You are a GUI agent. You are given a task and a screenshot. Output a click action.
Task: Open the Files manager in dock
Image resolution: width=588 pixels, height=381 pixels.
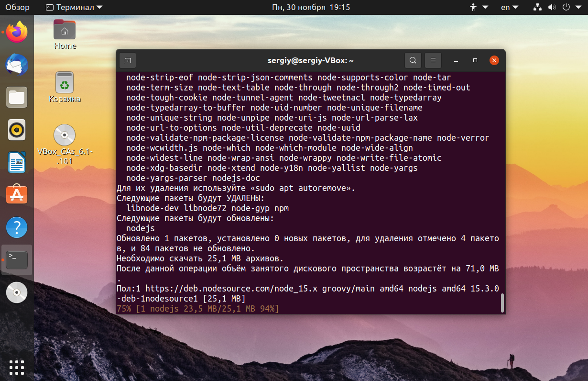point(17,97)
